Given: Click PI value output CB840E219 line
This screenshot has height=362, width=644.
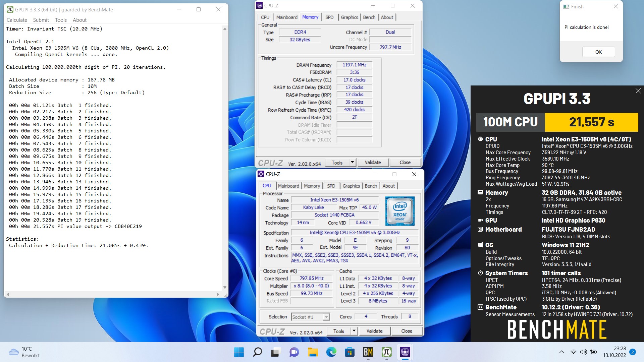Looking at the screenshot, I should tap(75, 227).
